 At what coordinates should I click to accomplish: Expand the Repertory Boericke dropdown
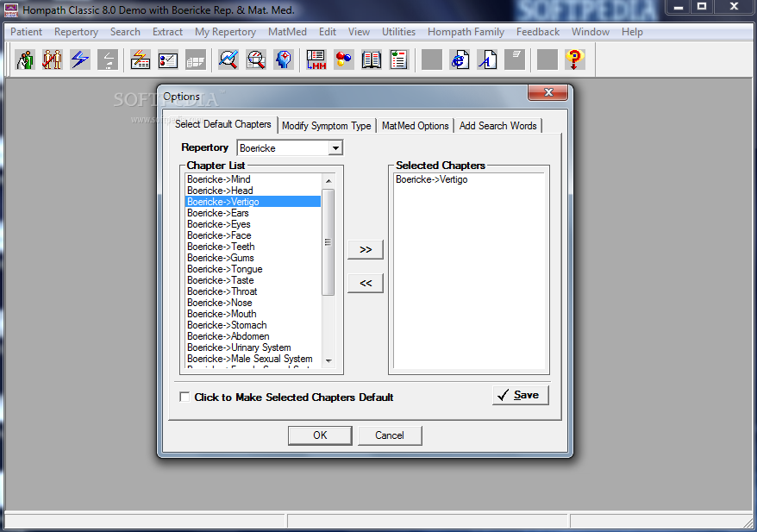(x=335, y=147)
